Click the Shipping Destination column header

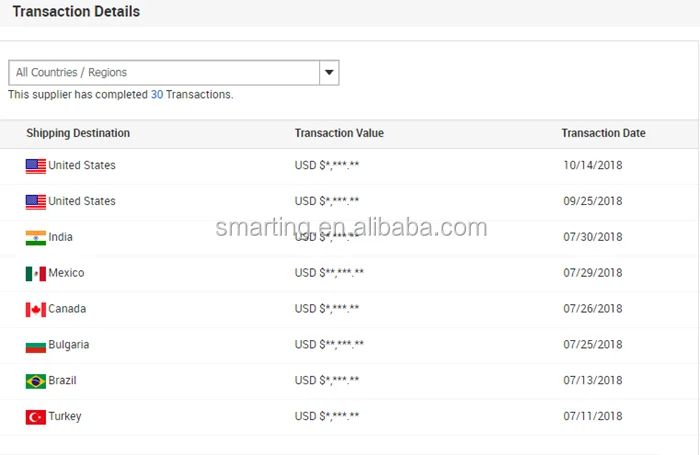pos(78,133)
